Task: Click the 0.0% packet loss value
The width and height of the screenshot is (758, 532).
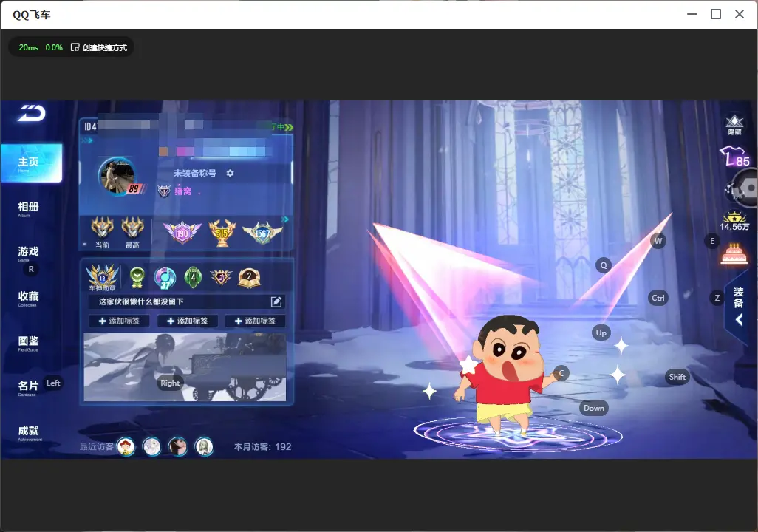Action: (54, 47)
